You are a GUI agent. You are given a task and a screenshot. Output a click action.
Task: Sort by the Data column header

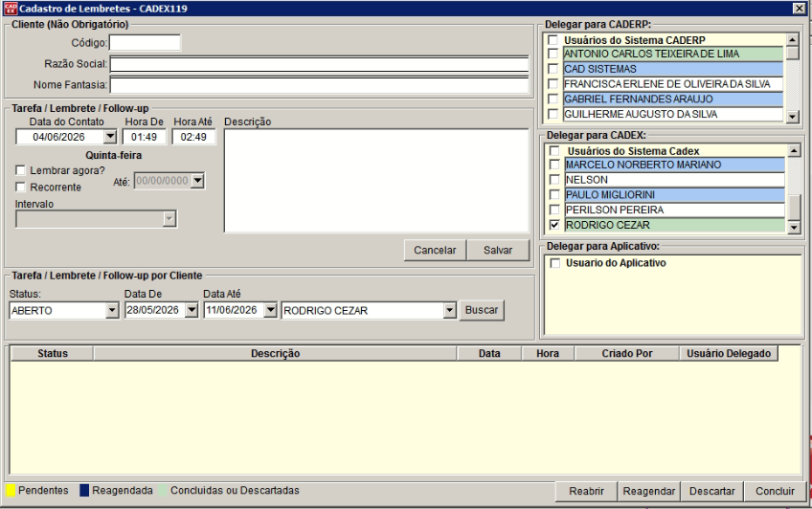pyautogui.click(x=489, y=353)
